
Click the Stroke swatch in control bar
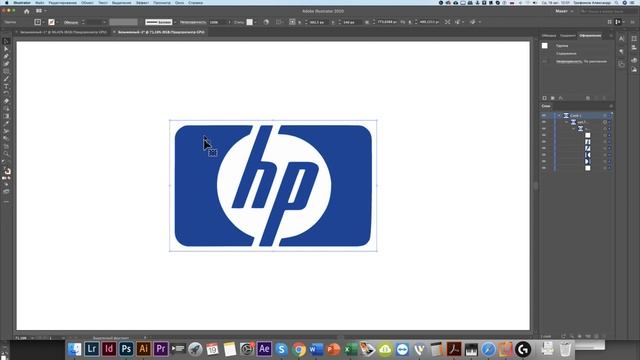point(51,22)
